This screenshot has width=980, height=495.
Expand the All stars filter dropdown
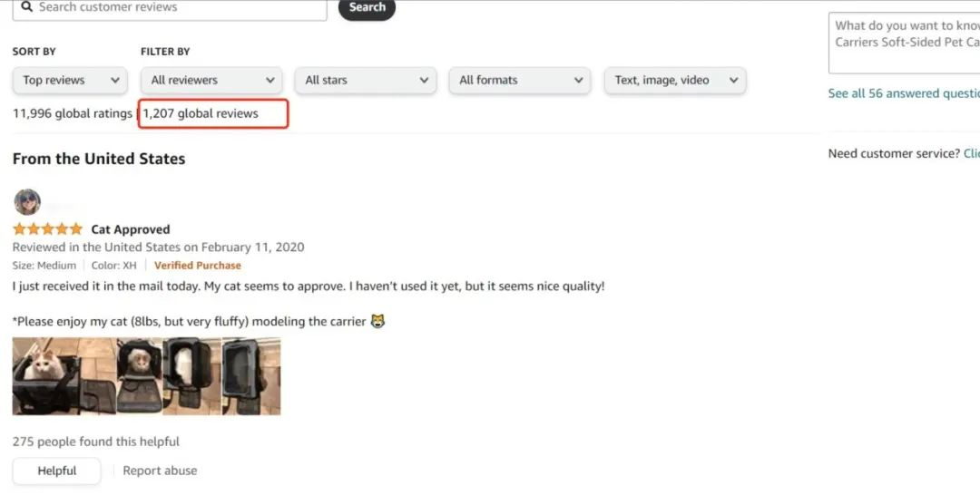(x=366, y=81)
